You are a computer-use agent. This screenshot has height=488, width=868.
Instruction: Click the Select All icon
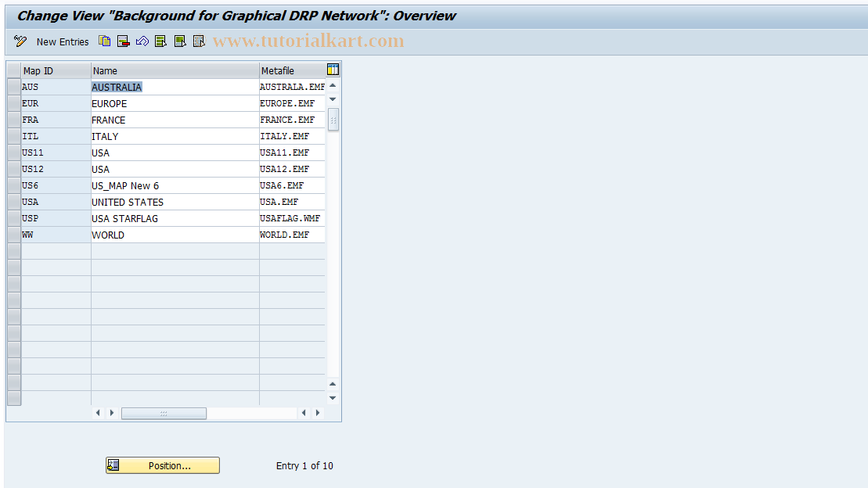tap(160, 41)
